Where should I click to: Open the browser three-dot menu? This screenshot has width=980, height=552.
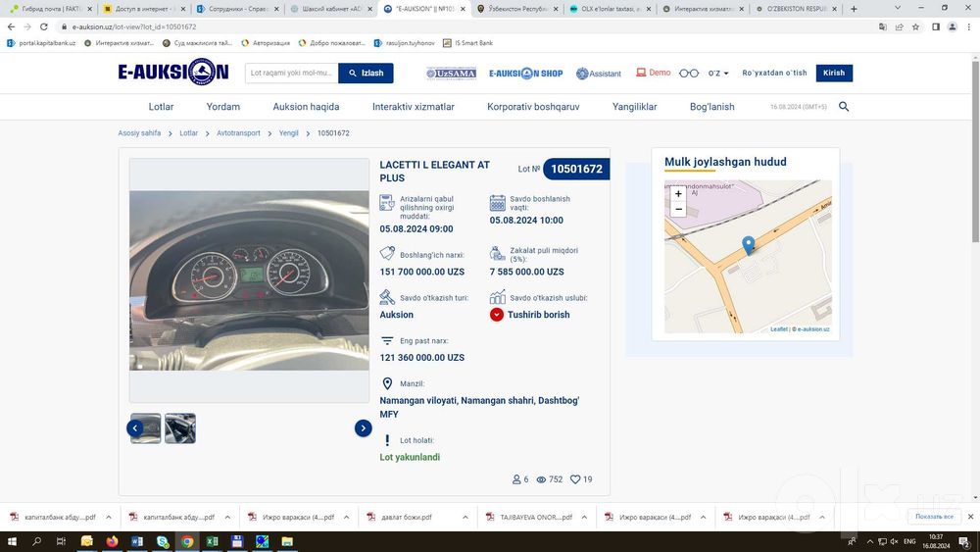969,26
